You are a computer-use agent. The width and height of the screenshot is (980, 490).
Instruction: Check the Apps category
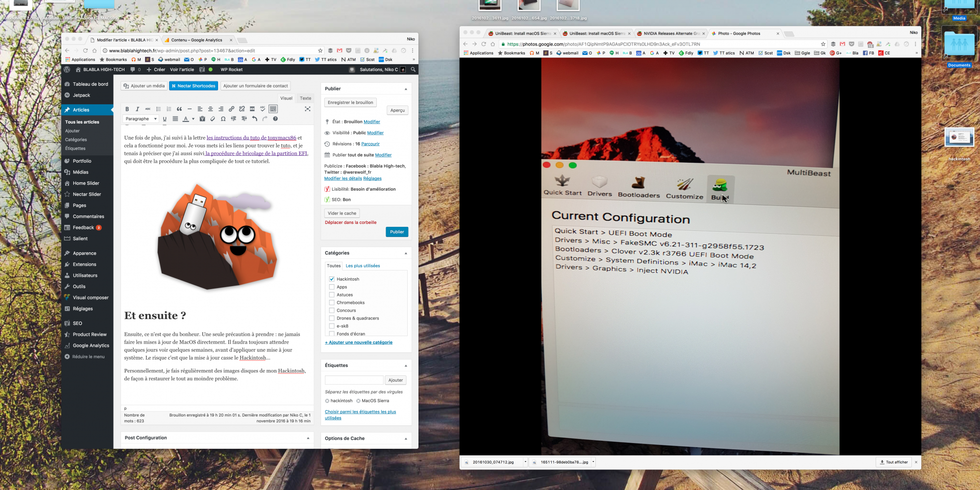coord(332,287)
